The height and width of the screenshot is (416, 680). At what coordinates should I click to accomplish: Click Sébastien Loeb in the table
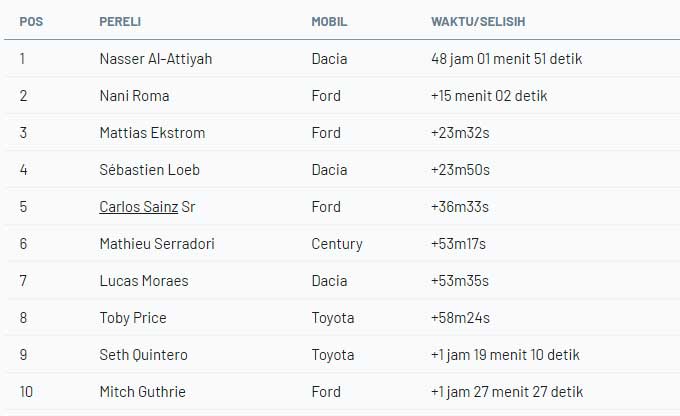coord(150,170)
